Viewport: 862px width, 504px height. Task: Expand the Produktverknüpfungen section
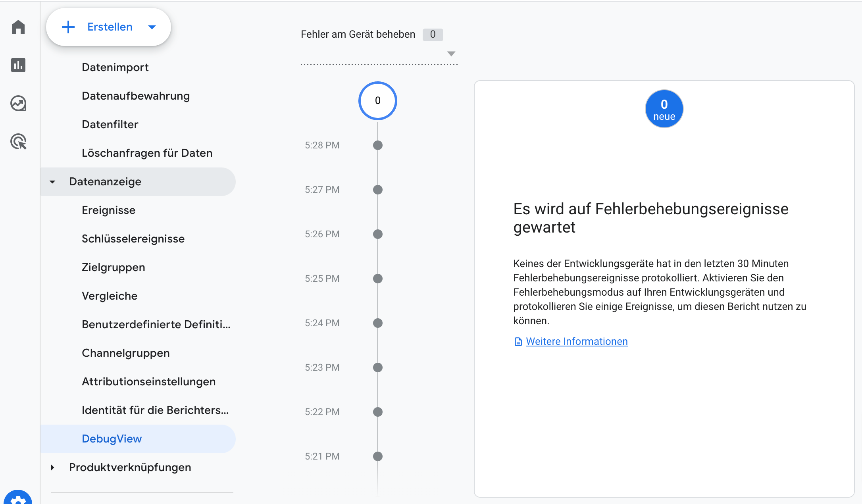52,467
